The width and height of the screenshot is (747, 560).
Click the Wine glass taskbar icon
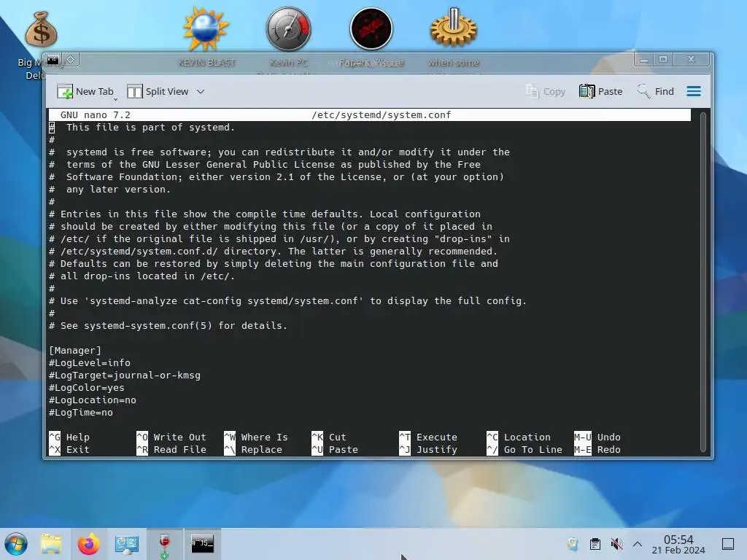[x=164, y=544]
